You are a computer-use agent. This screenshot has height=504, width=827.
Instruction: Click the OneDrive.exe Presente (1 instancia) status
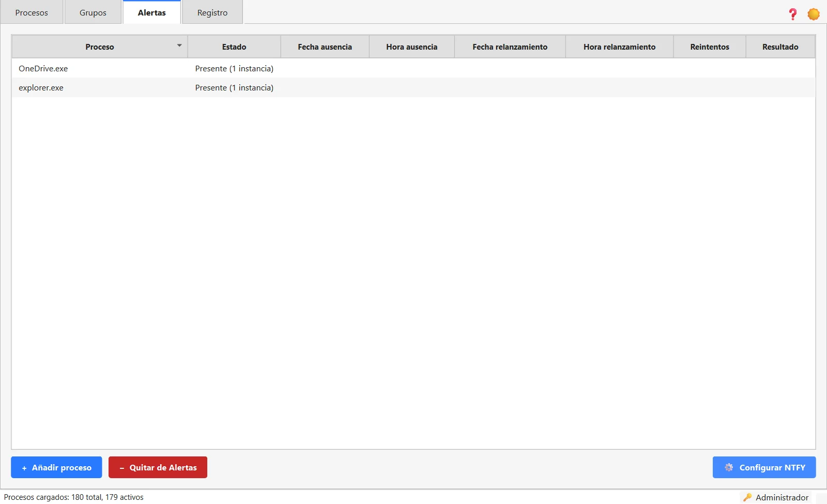click(234, 68)
